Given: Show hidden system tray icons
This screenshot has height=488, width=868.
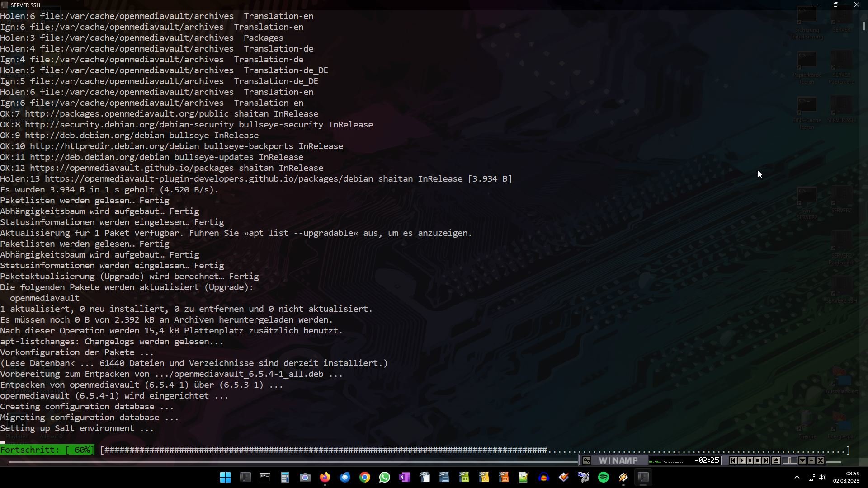Looking at the screenshot, I should coord(797,478).
